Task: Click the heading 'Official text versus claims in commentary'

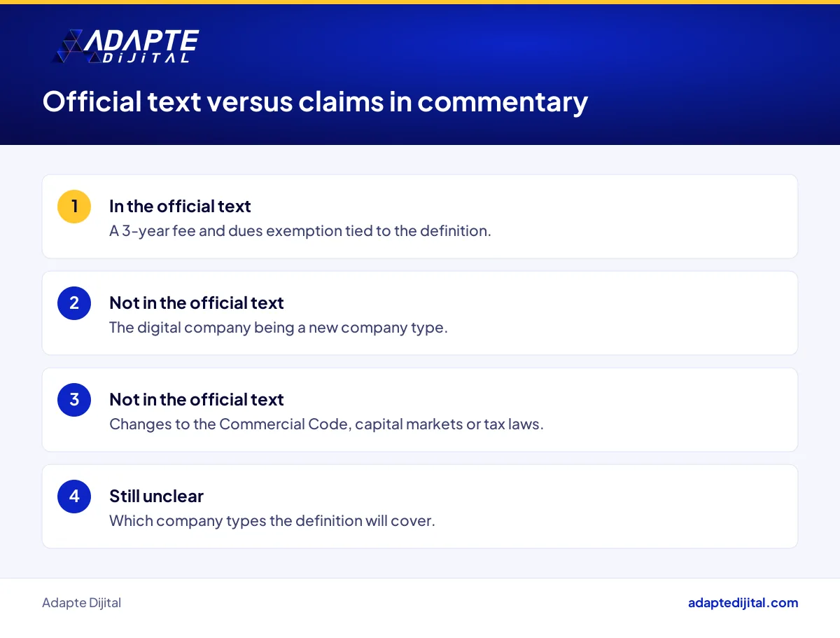Action: click(x=315, y=102)
